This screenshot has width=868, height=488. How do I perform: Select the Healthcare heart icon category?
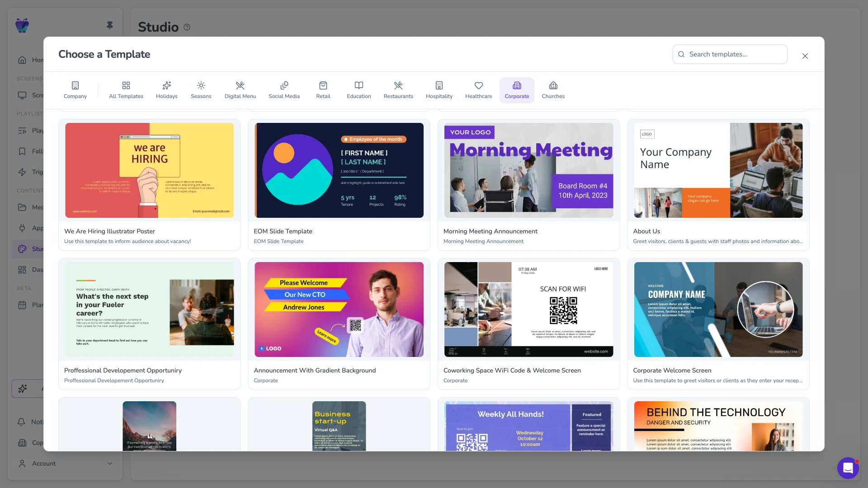tap(478, 85)
